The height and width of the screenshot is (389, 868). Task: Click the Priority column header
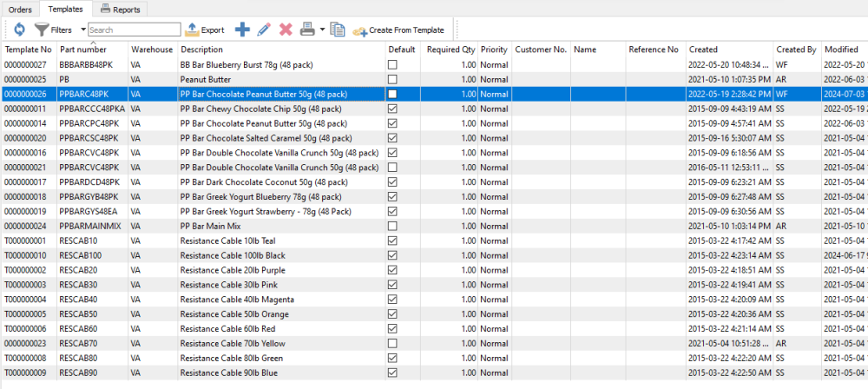point(495,49)
